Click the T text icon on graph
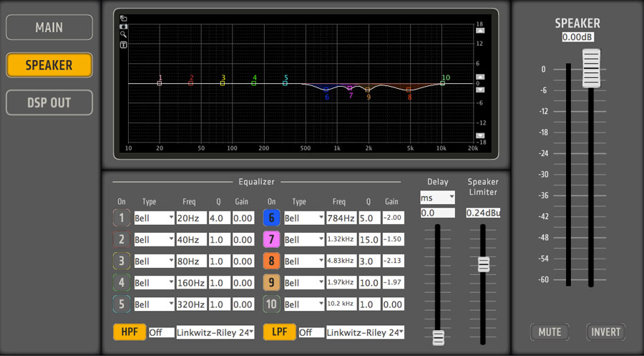This screenshot has height=356, width=644. pos(123,45)
